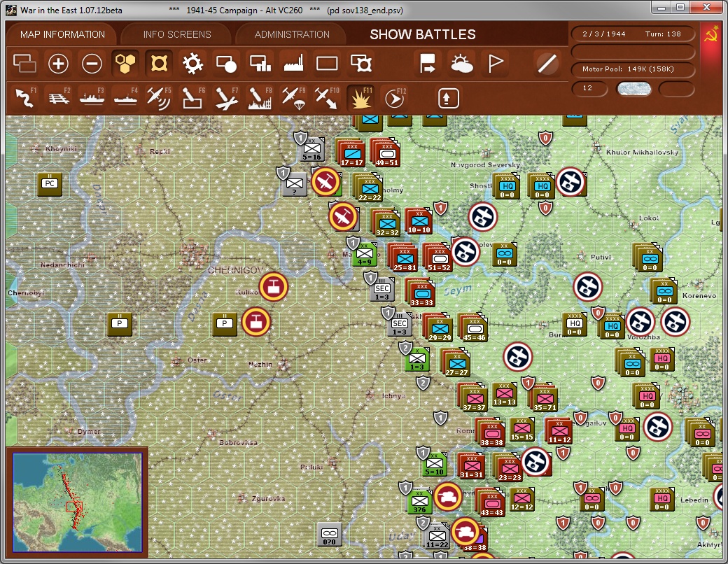
Task: Select the 32=32 unit stack
Action: [386, 223]
